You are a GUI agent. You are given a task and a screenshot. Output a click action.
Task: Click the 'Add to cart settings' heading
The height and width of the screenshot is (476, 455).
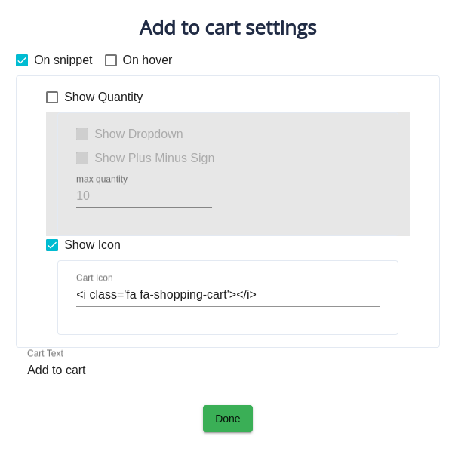click(228, 28)
